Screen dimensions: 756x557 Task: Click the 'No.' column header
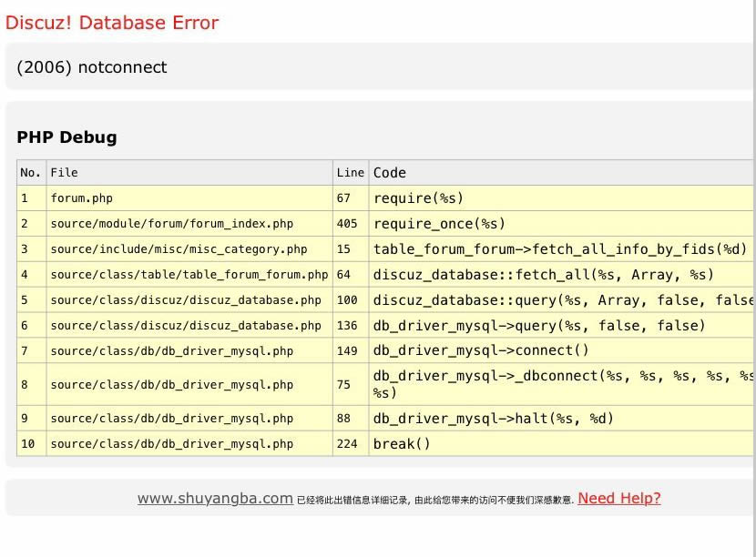(31, 173)
